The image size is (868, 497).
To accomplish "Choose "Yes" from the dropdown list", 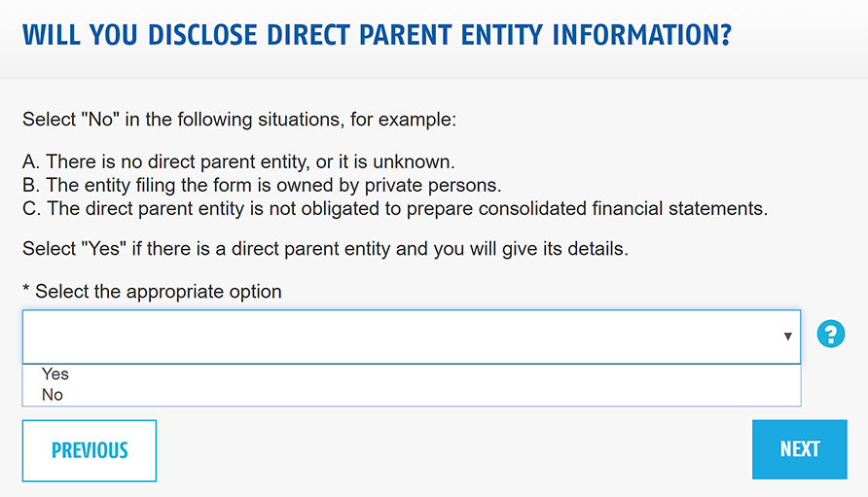I will pyautogui.click(x=55, y=373).
